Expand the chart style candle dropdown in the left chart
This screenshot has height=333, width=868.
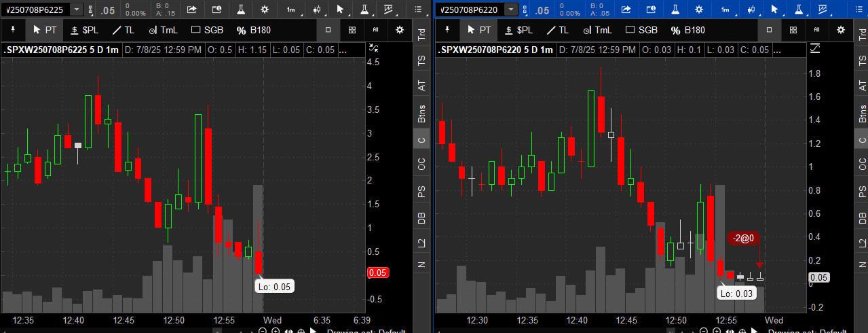[316, 10]
